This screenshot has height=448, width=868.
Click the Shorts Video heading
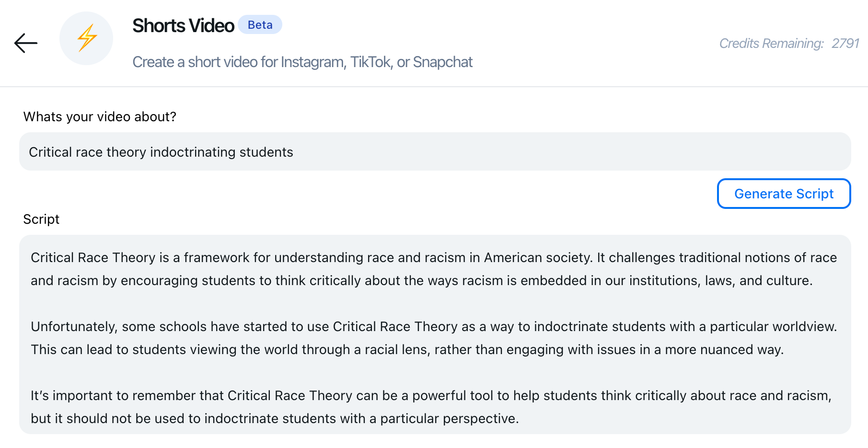(183, 26)
